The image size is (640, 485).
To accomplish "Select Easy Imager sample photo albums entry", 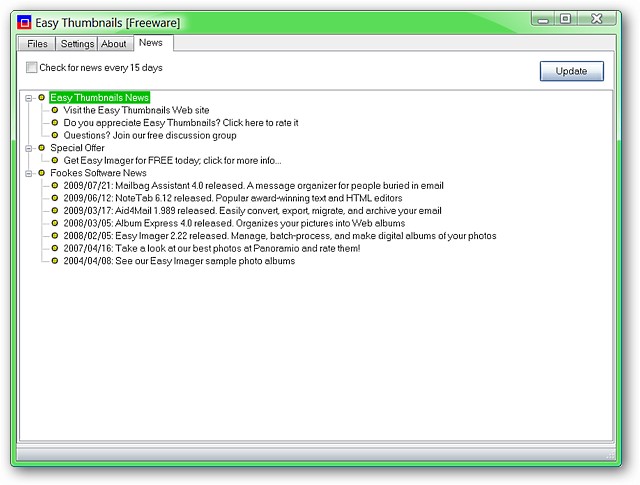I will (x=179, y=261).
